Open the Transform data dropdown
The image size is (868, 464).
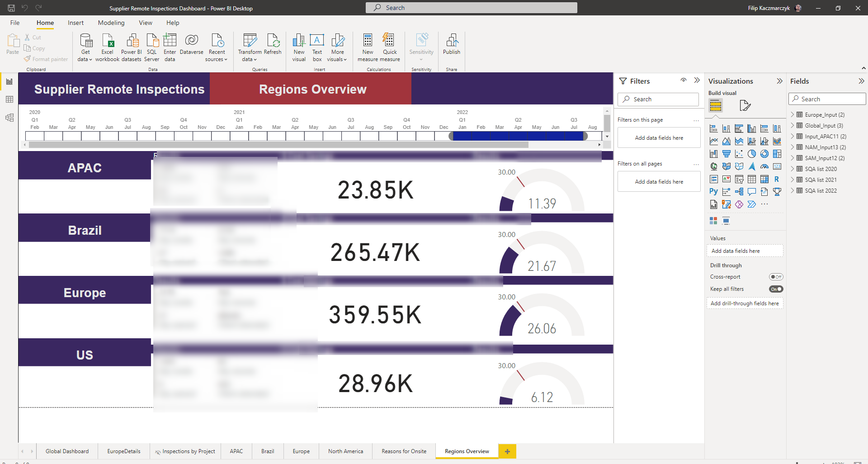[x=250, y=56]
